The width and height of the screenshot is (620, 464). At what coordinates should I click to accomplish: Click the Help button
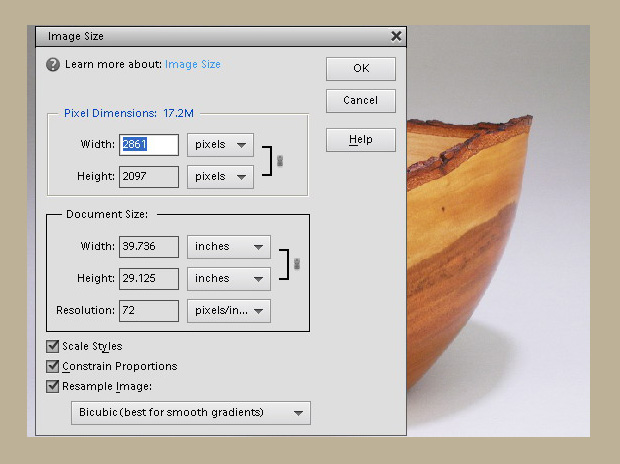(x=360, y=140)
